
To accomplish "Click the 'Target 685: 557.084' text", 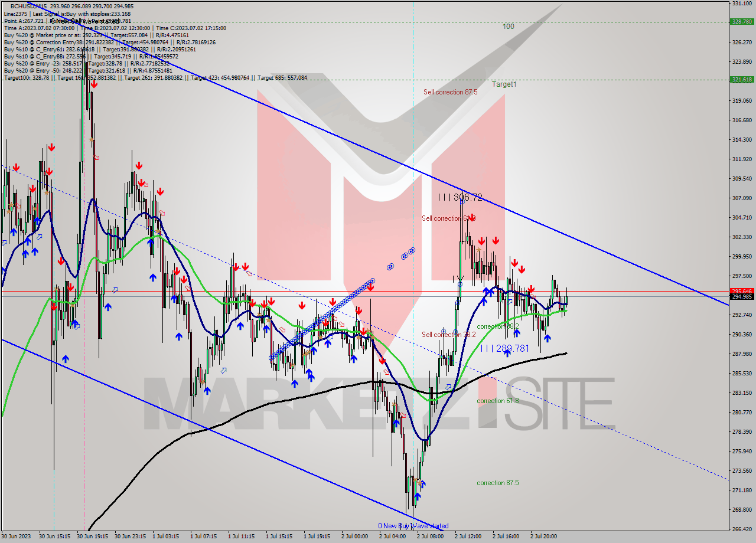I will coord(282,77).
